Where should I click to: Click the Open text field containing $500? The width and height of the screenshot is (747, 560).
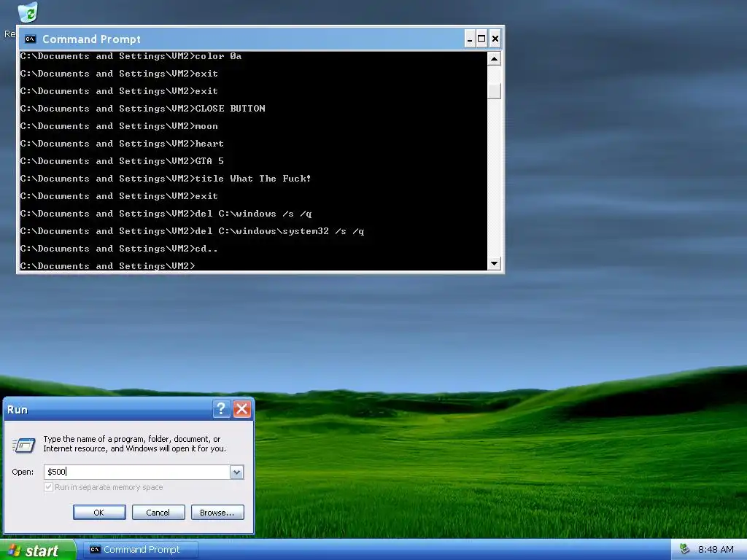click(137, 472)
